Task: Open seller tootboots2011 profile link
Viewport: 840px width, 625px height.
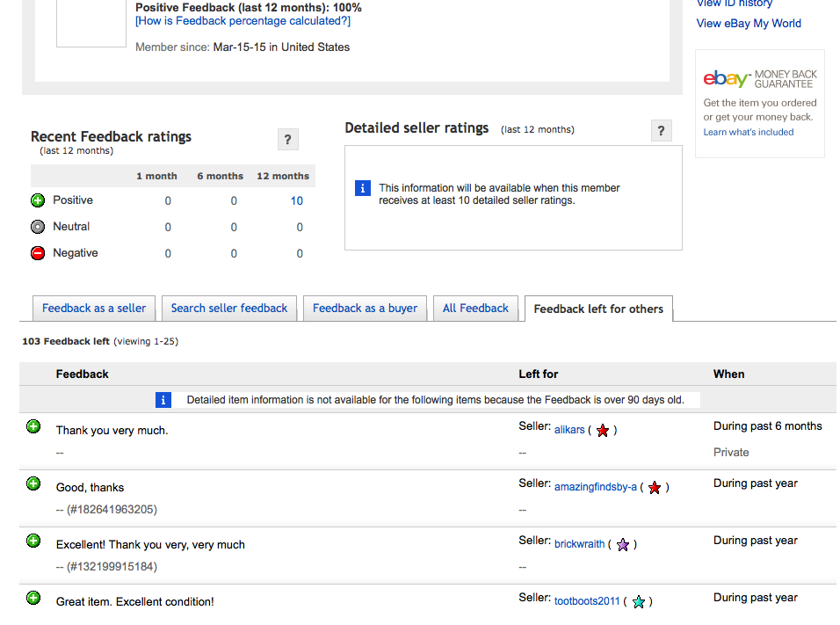Action: point(587,601)
